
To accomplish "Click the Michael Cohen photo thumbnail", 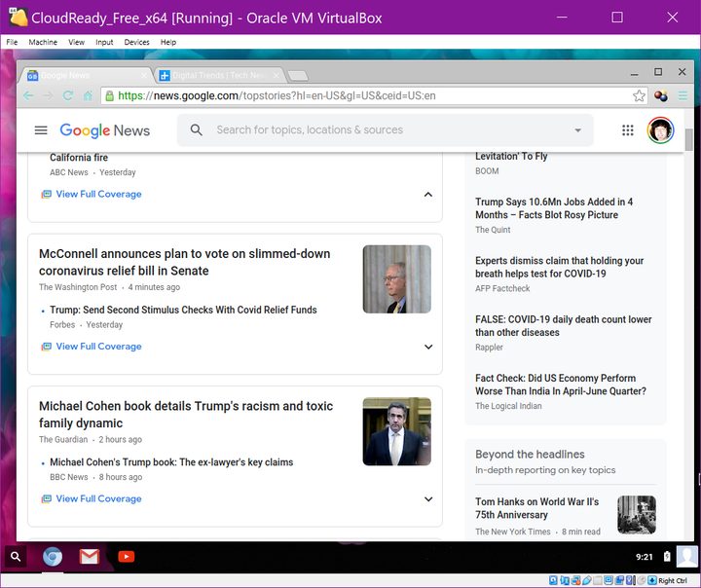I will click(x=397, y=431).
